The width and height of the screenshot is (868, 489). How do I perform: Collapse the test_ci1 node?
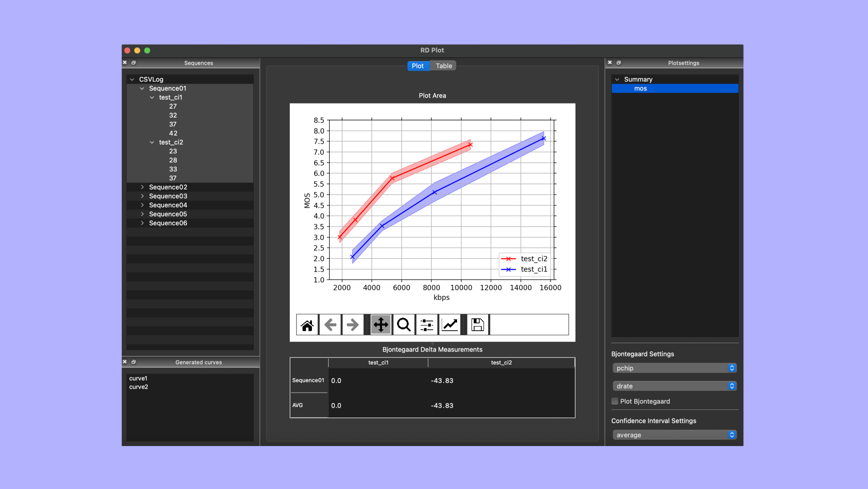[152, 98]
